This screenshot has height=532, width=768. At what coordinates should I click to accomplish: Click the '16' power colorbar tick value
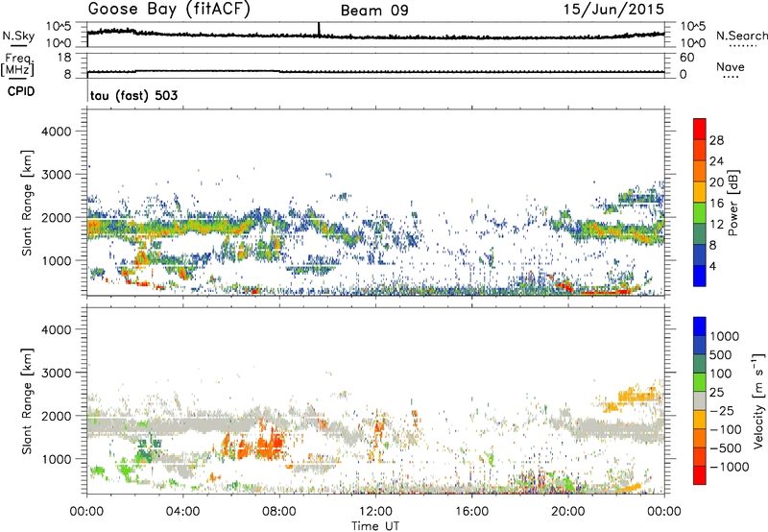[716, 204]
